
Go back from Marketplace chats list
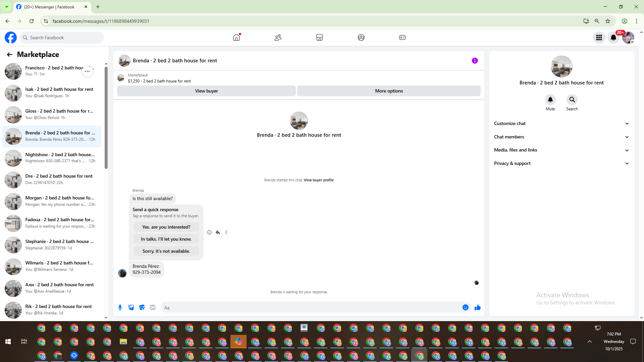[x=9, y=55]
